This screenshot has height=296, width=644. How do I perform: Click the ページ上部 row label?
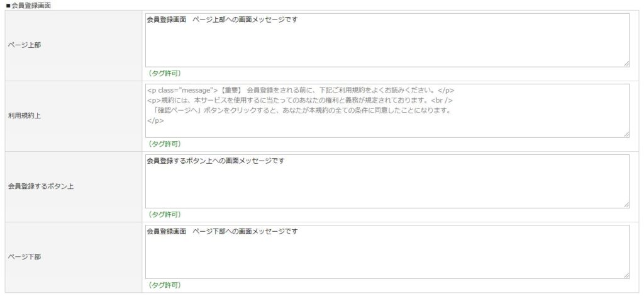[x=25, y=45]
